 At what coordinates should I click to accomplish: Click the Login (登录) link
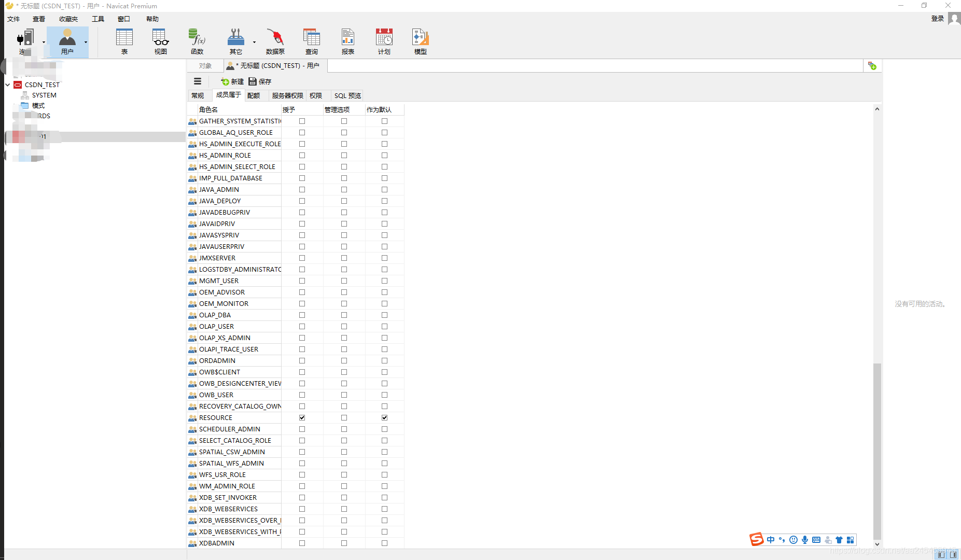(x=938, y=19)
